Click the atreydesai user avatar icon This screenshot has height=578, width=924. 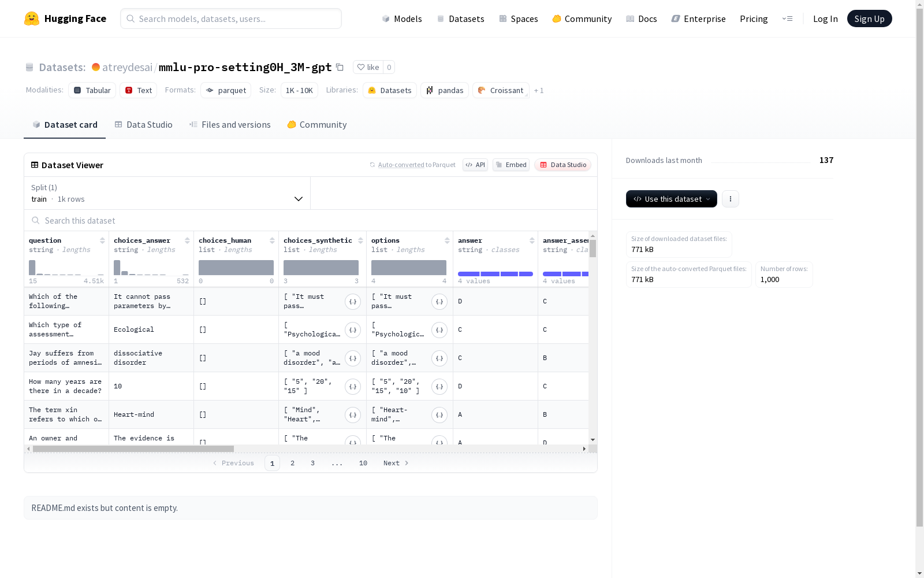coord(96,67)
